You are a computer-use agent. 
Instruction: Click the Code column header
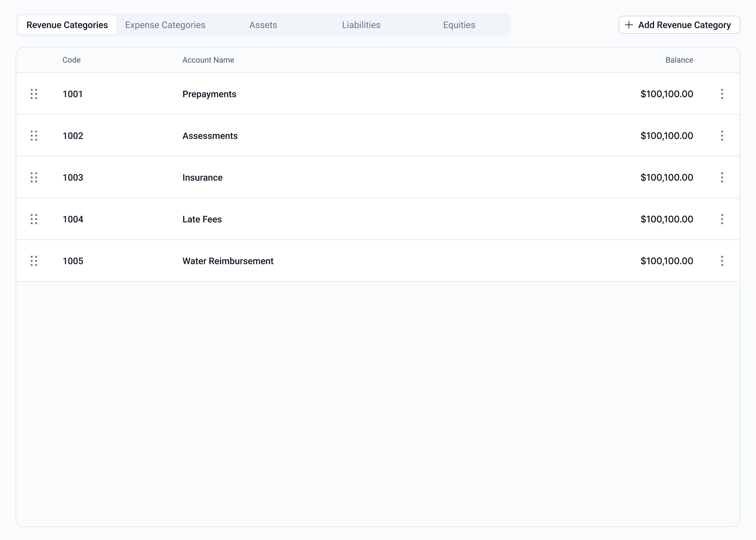click(x=71, y=60)
